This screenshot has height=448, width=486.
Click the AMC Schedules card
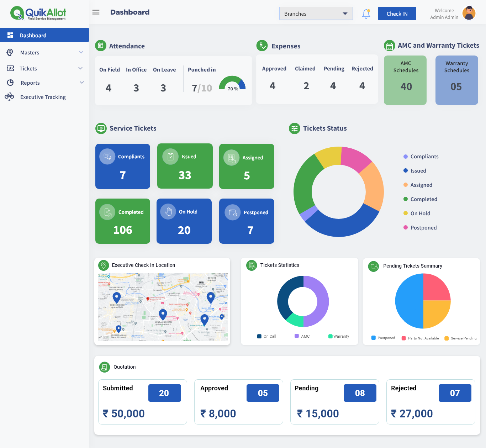[x=405, y=80]
